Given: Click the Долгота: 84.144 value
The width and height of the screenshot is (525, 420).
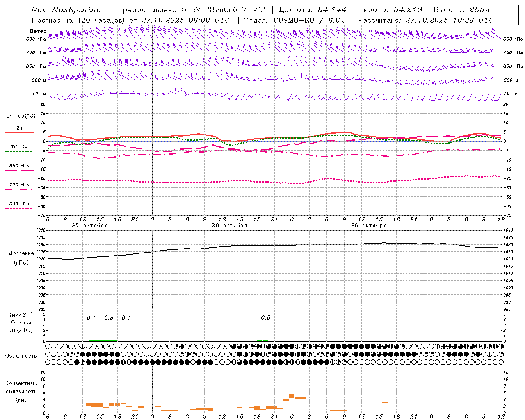Looking at the screenshot, I should pyautogui.click(x=313, y=10).
